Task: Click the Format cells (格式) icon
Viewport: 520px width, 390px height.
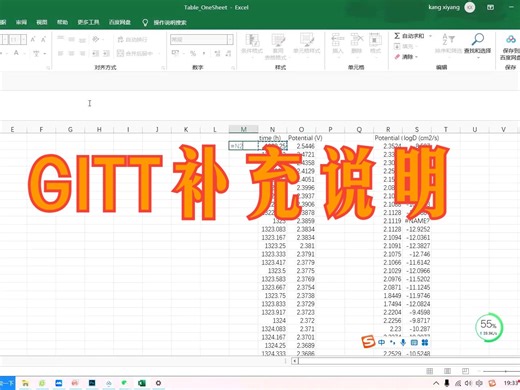Action: [x=375, y=40]
